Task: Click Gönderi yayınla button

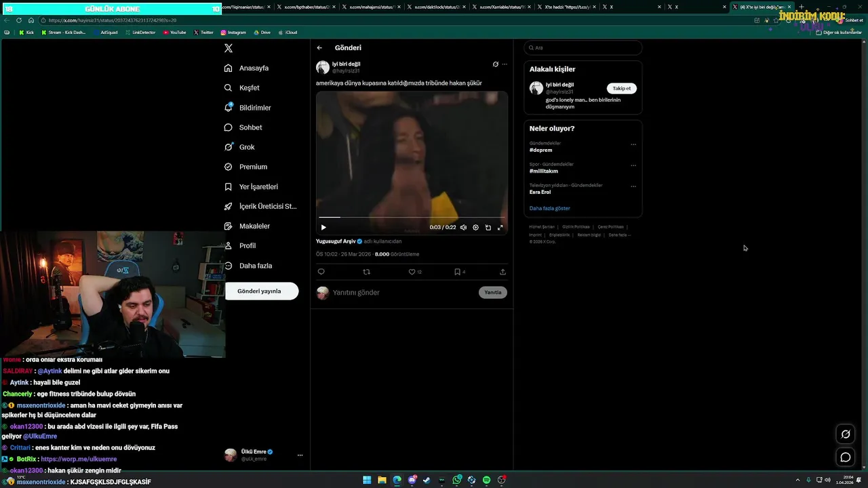Action: tap(261, 291)
